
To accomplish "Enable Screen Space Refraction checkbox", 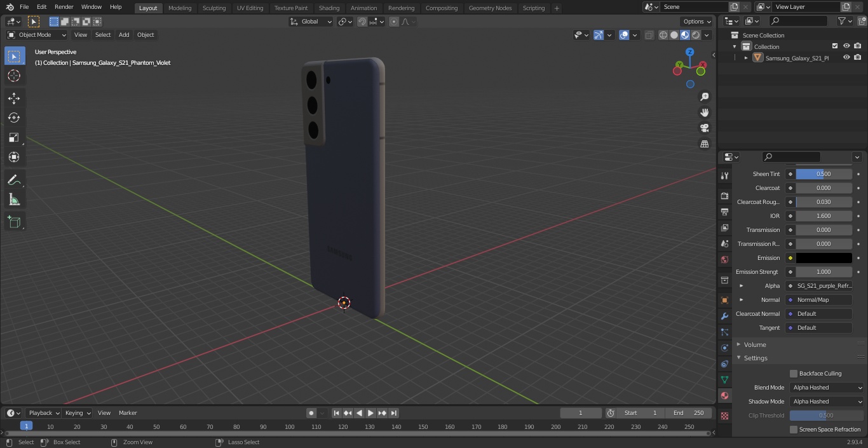I will (793, 430).
